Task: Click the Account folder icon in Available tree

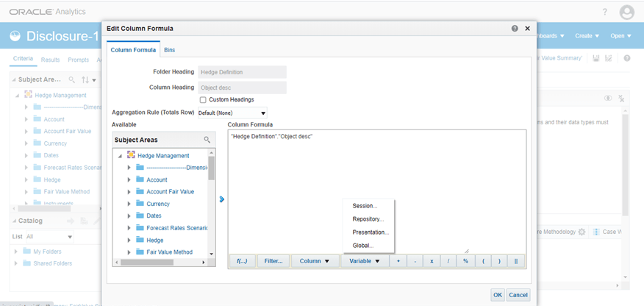Action: point(140,179)
